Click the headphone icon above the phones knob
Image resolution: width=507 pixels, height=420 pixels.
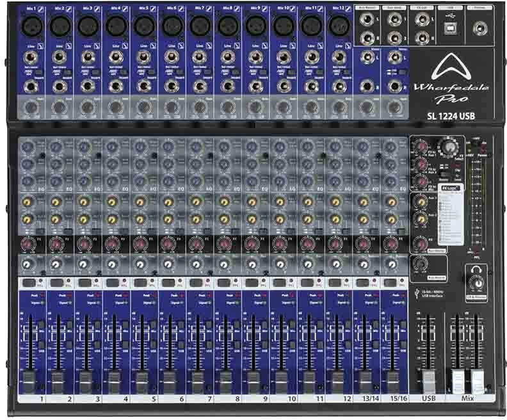click(x=477, y=270)
